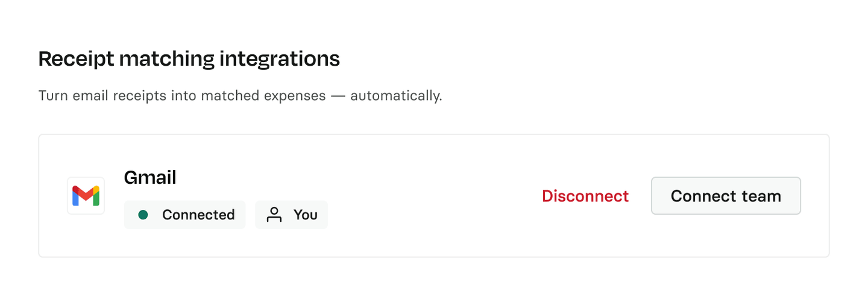Click the person icon beside You
Screen dimensions: 868x296
(274, 215)
